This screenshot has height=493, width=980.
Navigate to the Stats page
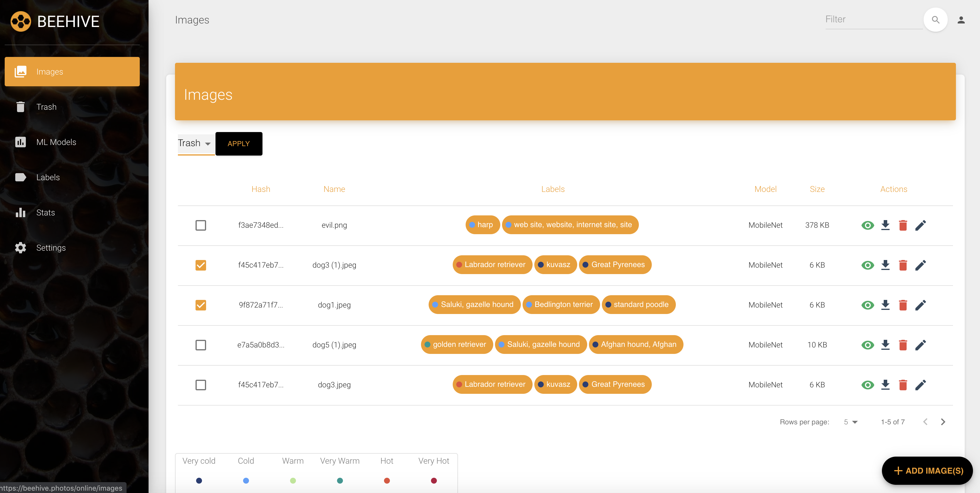[x=45, y=213]
